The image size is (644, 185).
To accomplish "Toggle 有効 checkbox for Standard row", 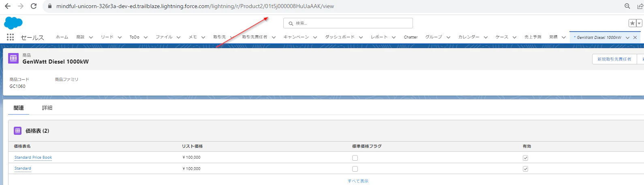I will pyautogui.click(x=525, y=169).
